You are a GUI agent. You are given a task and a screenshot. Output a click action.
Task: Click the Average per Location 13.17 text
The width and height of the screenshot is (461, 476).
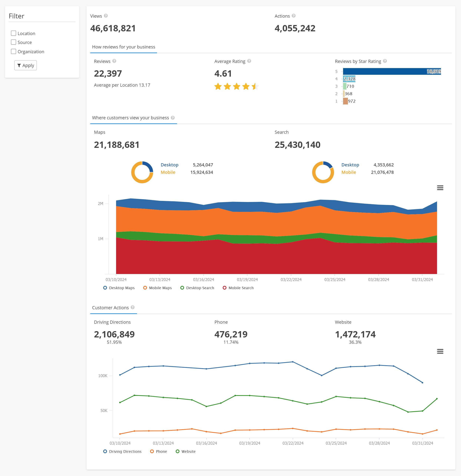pyautogui.click(x=122, y=85)
